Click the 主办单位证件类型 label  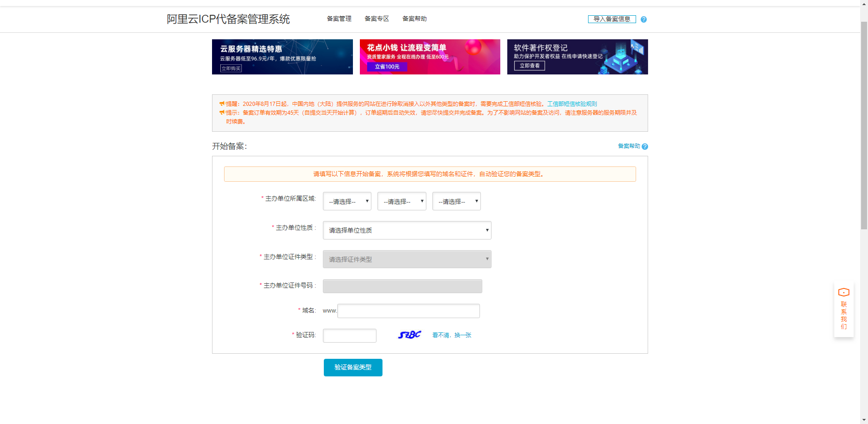tap(289, 257)
